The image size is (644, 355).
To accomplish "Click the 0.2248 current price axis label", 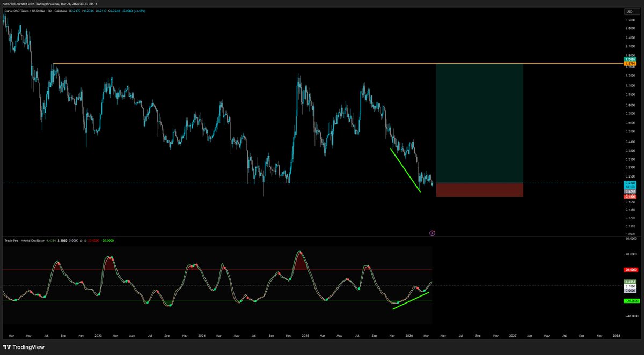I will click(x=630, y=183).
